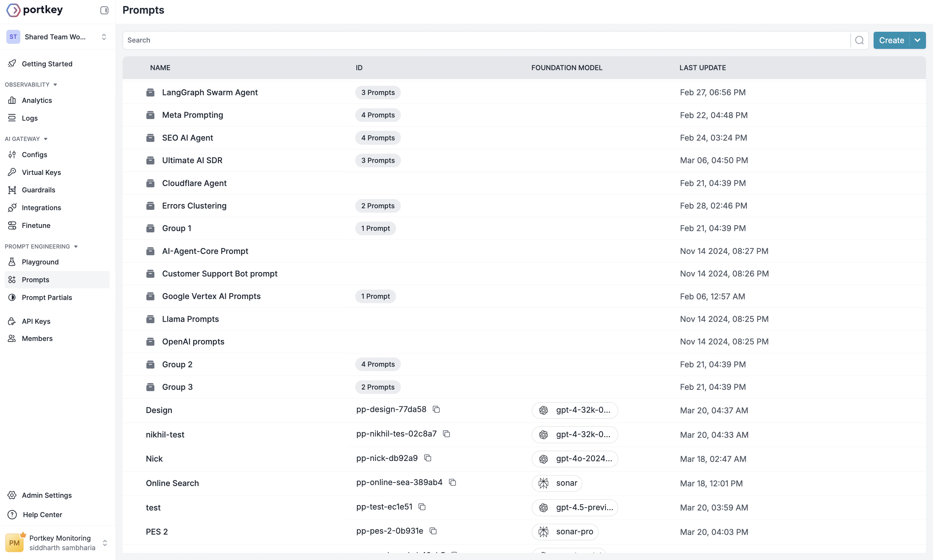Select Virtual Keys under AI Gateway
The width and height of the screenshot is (933, 560).
(41, 172)
